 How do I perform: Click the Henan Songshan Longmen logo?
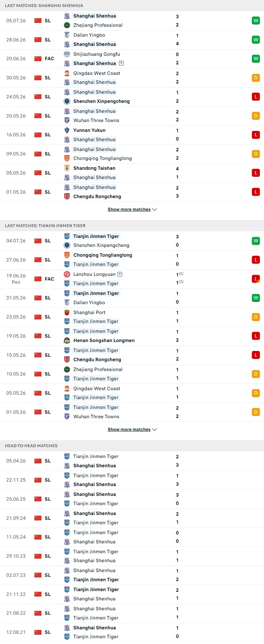(x=67, y=341)
